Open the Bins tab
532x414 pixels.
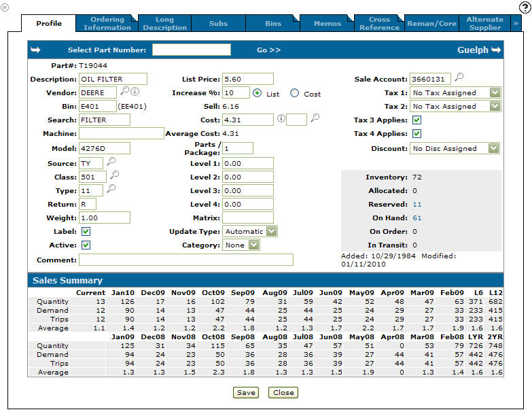coord(273,23)
